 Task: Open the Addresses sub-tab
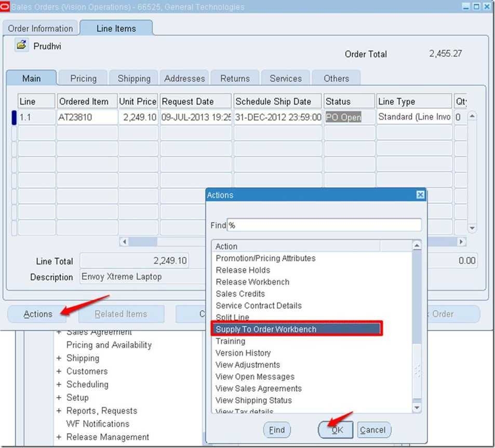184,78
